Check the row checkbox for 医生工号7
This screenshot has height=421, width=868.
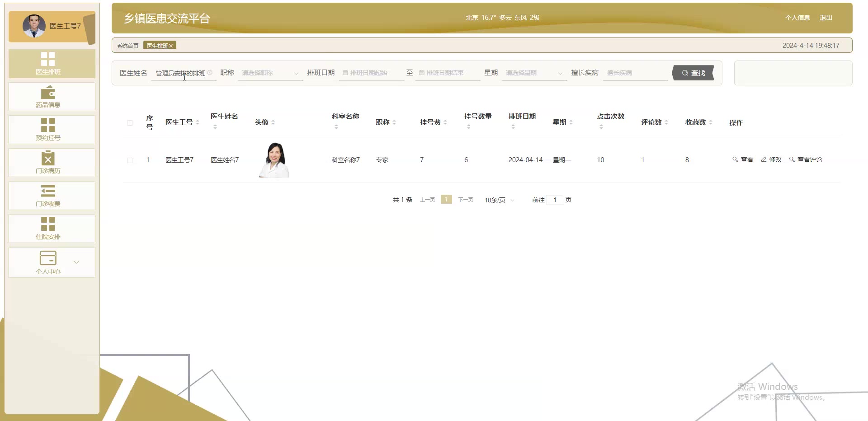coord(130,160)
